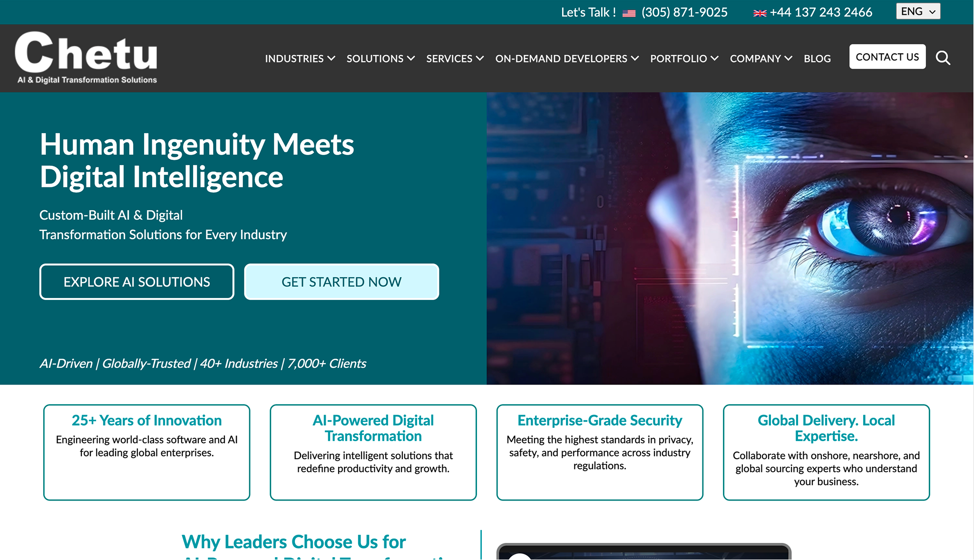This screenshot has height=560, width=974.
Task: Call US number (305) 871-9025
Action: tap(684, 12)
